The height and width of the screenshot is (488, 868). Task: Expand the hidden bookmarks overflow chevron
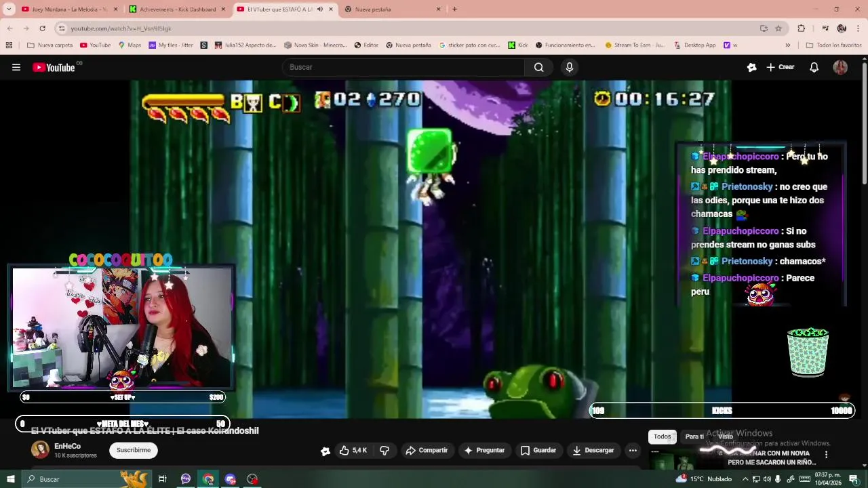tap(787, 45)
